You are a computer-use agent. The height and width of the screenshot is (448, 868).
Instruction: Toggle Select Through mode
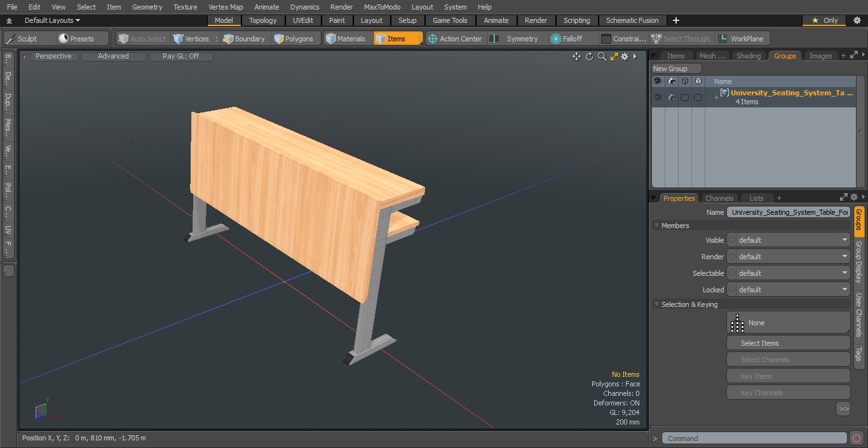(x=681, y=39)
